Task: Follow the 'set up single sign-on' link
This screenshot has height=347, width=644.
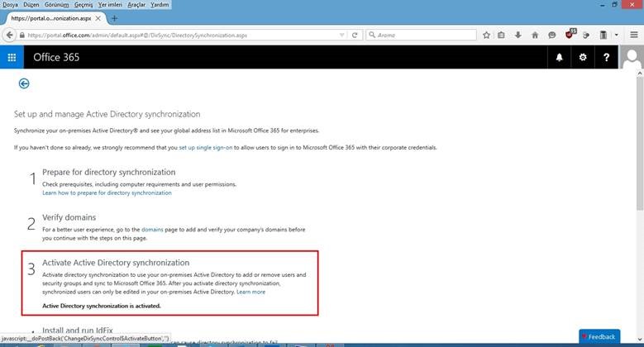Action: [x=206, y=147]
